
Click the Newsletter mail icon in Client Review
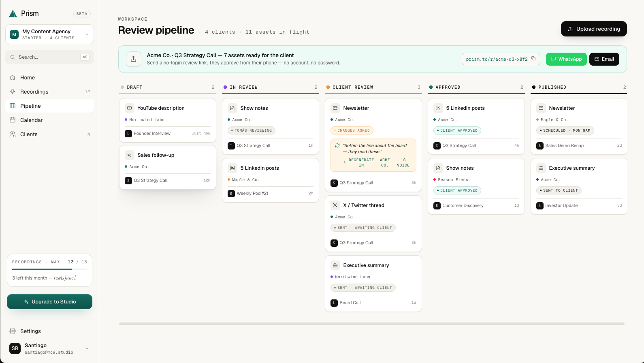pyautogui.click(x=335, y=108)
